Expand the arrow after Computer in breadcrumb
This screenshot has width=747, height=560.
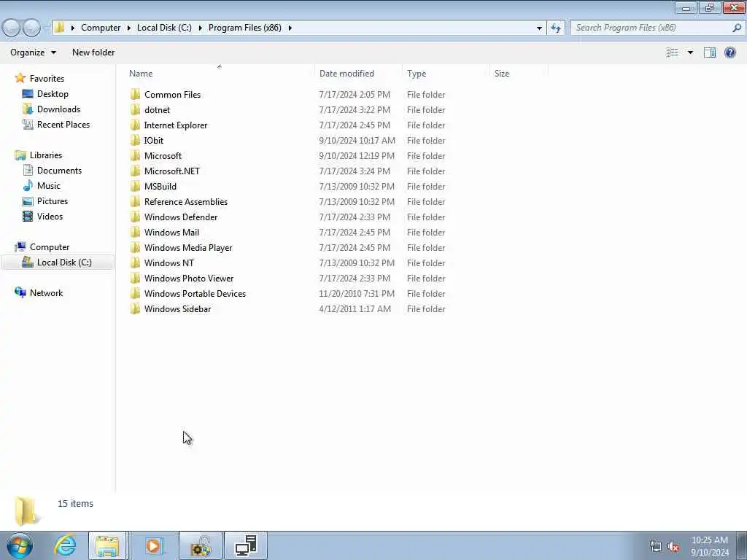[128, 28]
